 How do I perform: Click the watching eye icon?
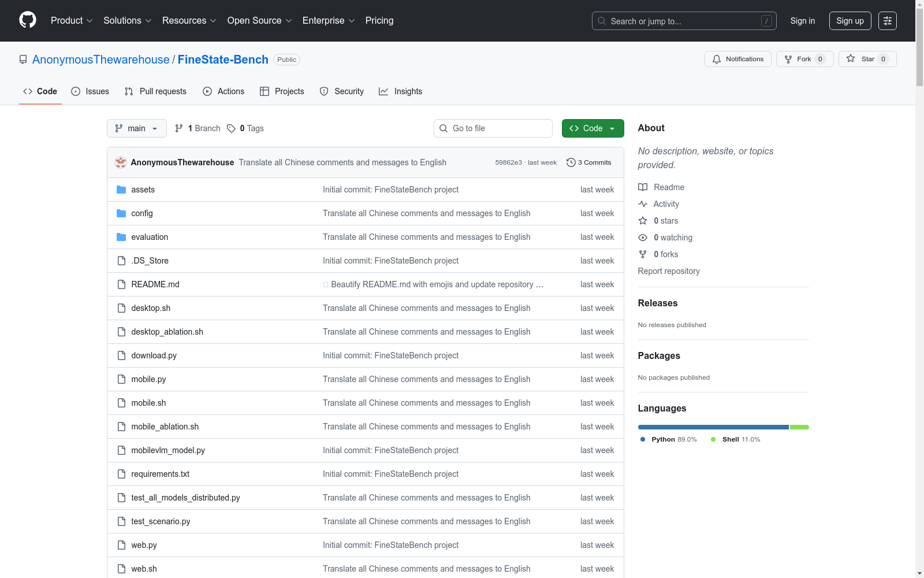tap(643, 238)
